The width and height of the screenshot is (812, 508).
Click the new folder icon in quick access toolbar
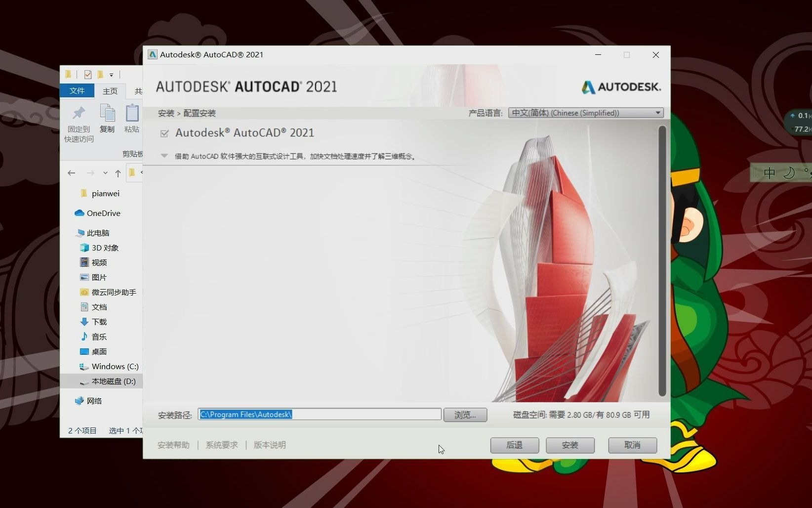click(x=100, y=75)
